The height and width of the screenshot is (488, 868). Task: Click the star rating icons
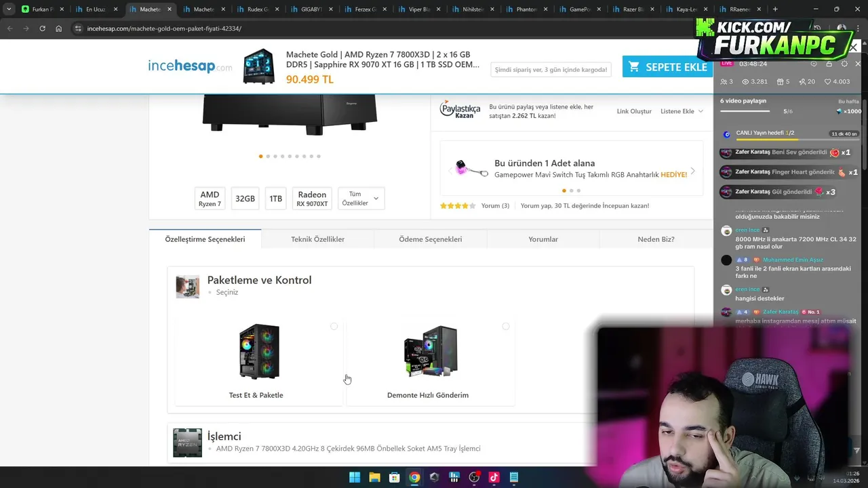458,205
